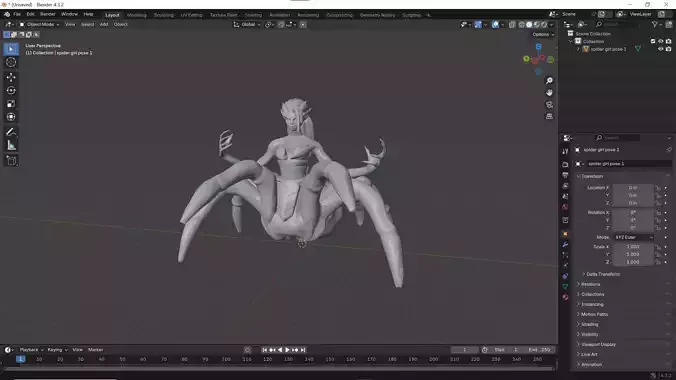676x380 pixels.
Task: Open the Edit menu
Action: pos(30,14)
